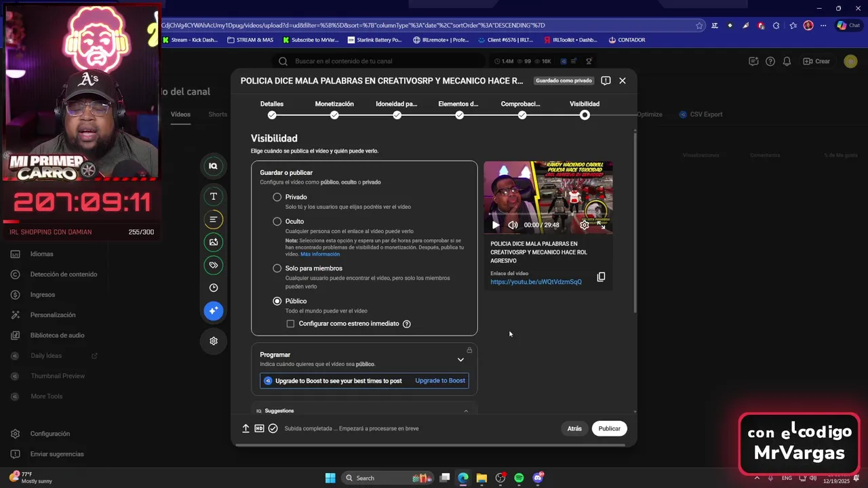This screenshot has width=868, height=488.
Task: Open File Explorer from the taskbar
Action: [x=481, y=478]
